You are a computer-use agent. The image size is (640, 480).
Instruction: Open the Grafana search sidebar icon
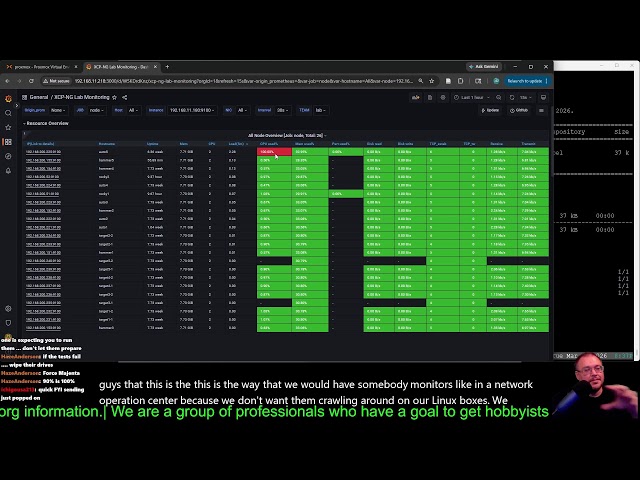[x=8, y=113]
